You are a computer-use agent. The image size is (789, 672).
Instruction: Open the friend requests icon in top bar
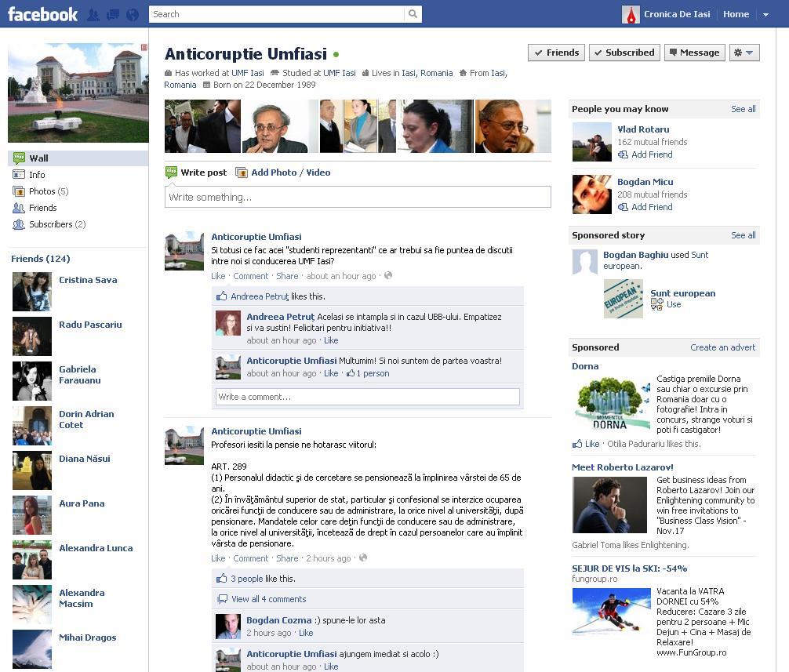point(93,15)
